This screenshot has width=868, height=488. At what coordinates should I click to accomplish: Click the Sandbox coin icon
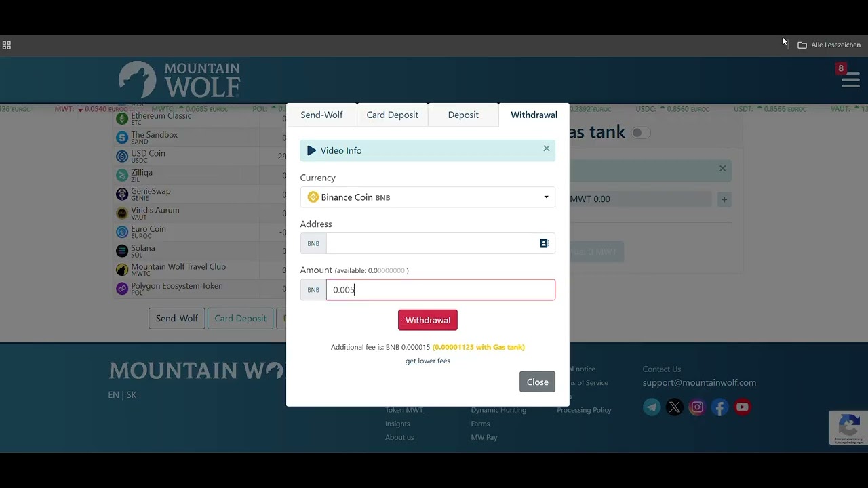pyautogui.click(x=122, y=138)
